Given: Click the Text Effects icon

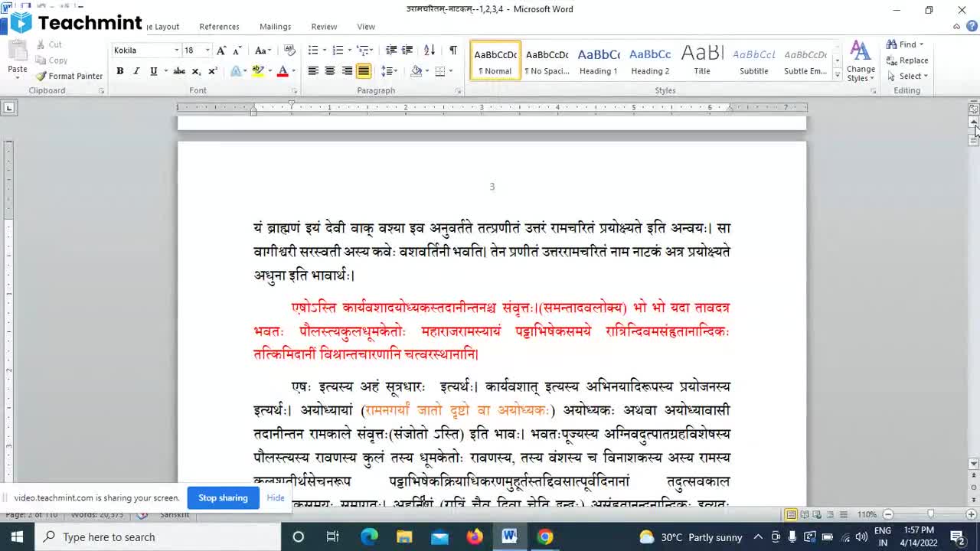Looking at the screenshot, I should tap(237, 71).
